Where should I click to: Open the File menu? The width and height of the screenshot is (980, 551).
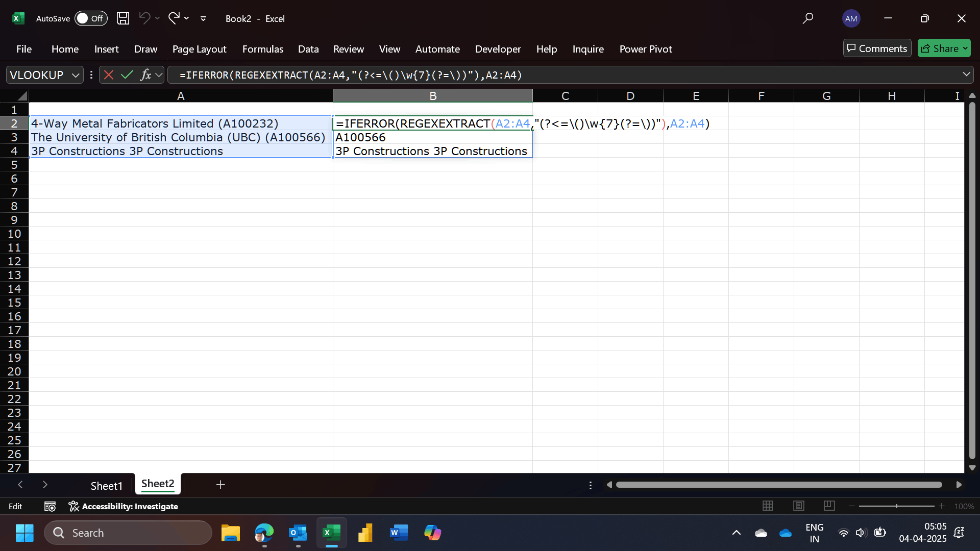click(24, 49)
